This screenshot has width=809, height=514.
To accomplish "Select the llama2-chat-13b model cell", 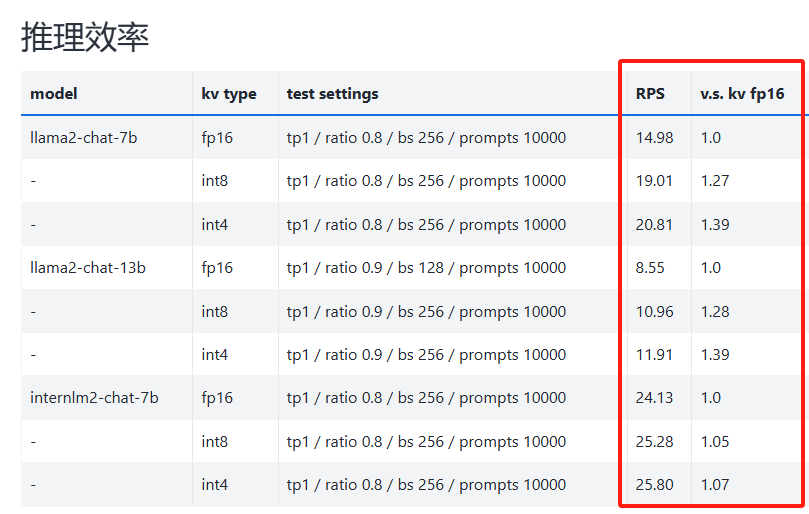I will click(x=88, y=268).
